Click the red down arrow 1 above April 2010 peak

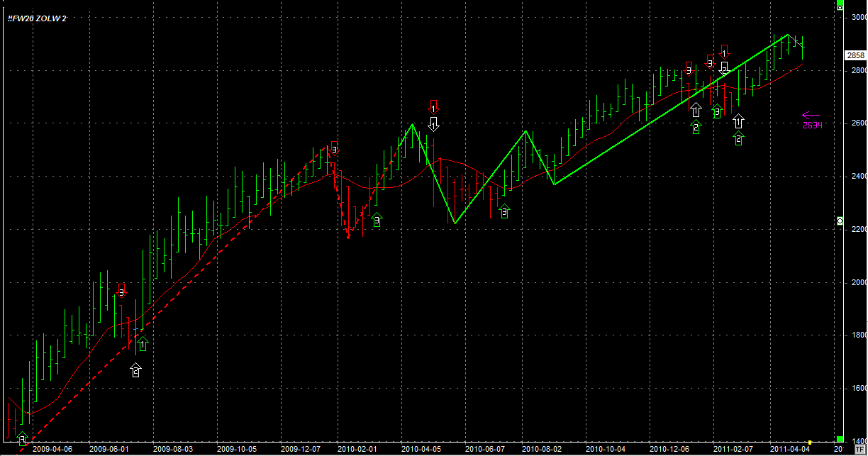(x=434, y=108)
